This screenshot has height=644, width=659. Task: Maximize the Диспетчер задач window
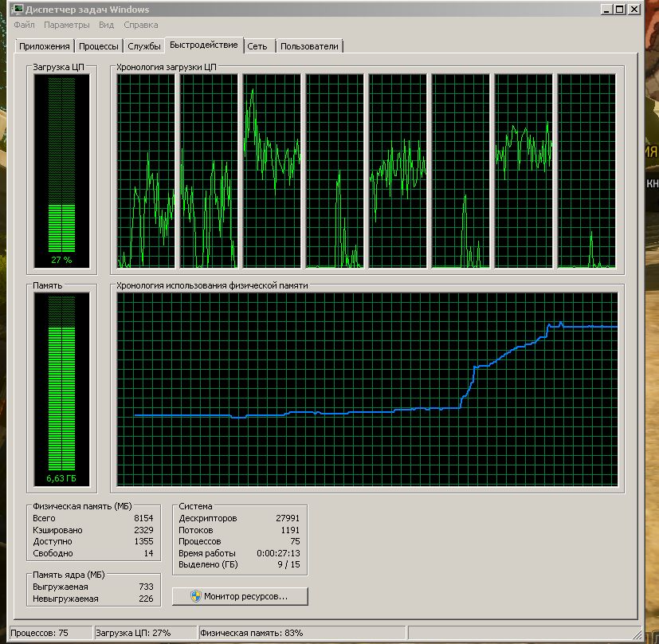click(619, 10)
